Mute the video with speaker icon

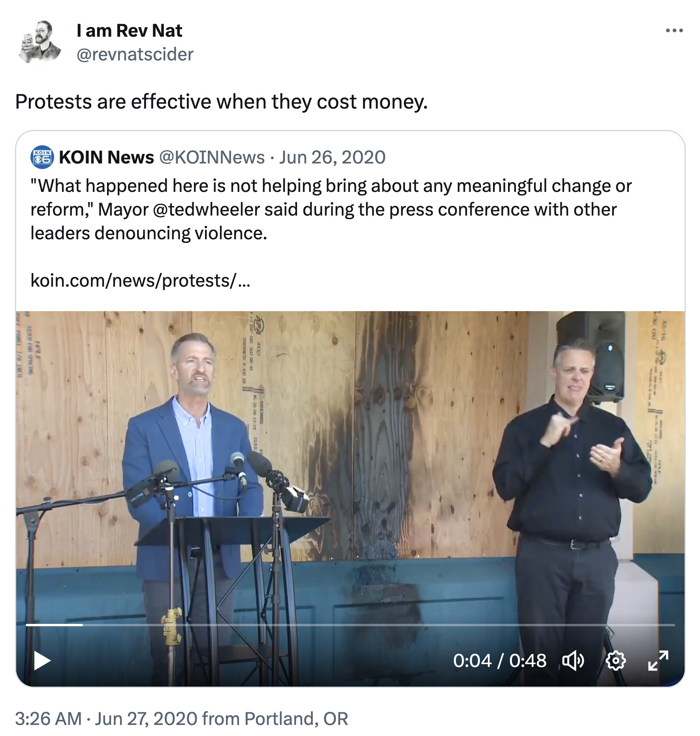[x=573, y=661]
